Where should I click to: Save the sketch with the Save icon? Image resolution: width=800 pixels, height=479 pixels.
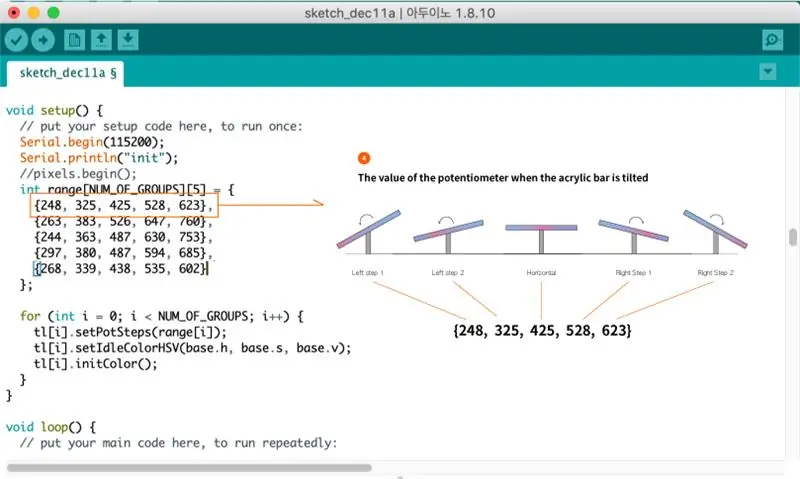(128, 40)
